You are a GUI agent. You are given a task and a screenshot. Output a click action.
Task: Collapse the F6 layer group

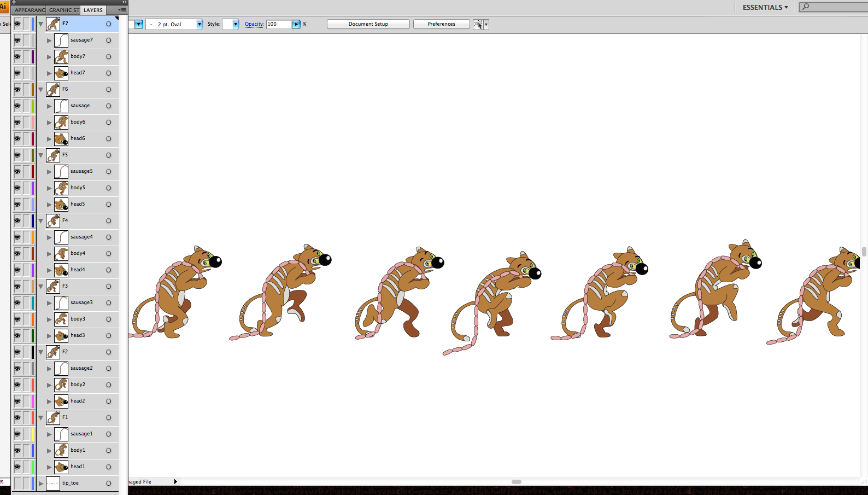click(41, 90)
